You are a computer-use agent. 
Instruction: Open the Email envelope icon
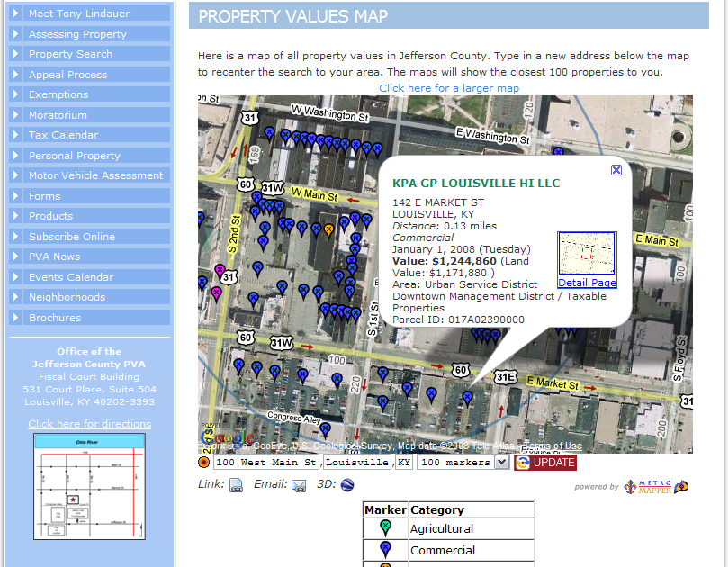[x=299, y=484]
